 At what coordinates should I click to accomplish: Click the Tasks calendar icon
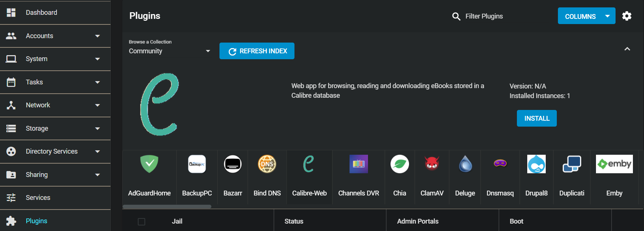[x=11, y=82]
